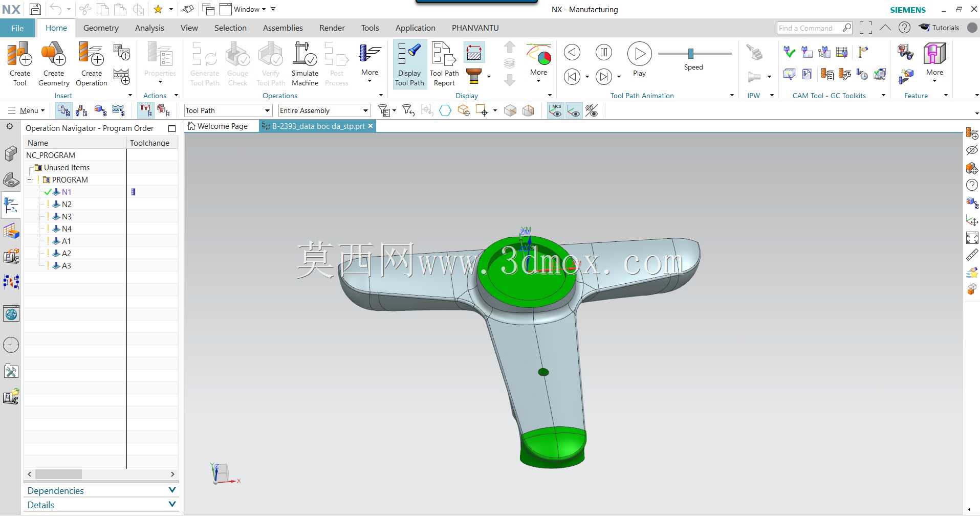
Task: Open the Simulate Machine tool
Action: click(305, 64)
